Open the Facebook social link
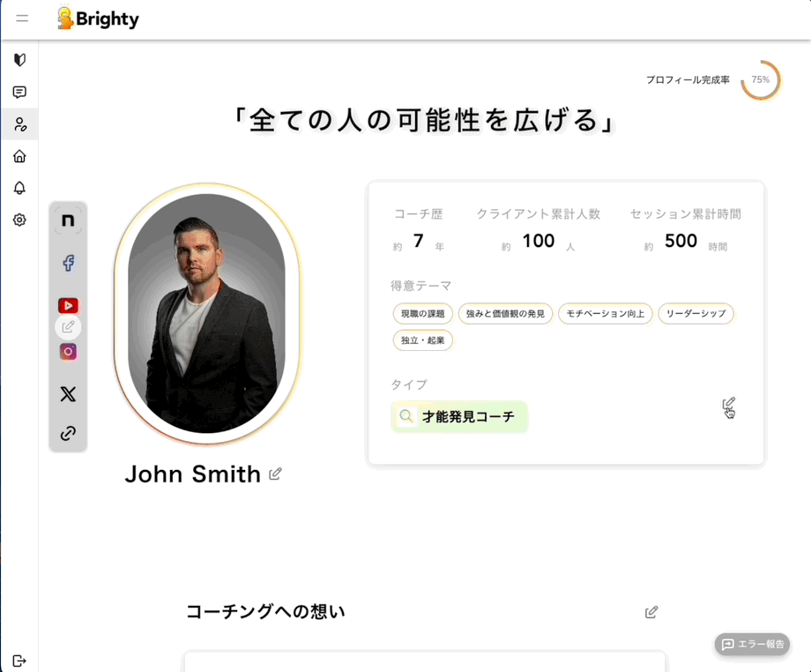 (x=68, y=263)
